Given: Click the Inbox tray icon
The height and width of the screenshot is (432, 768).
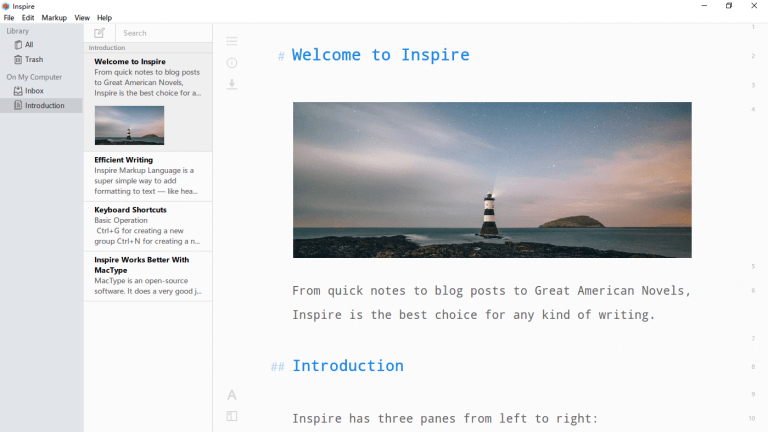Looking at the screenshot, I should pyautogui.click(x=18, y=91).
